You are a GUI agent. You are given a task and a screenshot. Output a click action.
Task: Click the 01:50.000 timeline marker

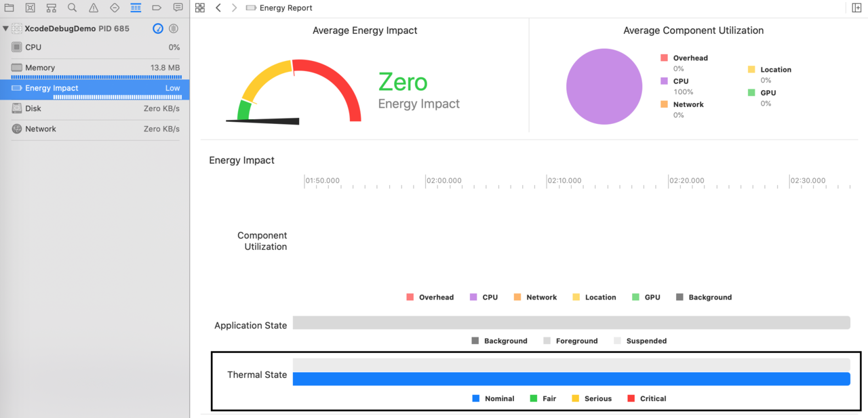323,181
